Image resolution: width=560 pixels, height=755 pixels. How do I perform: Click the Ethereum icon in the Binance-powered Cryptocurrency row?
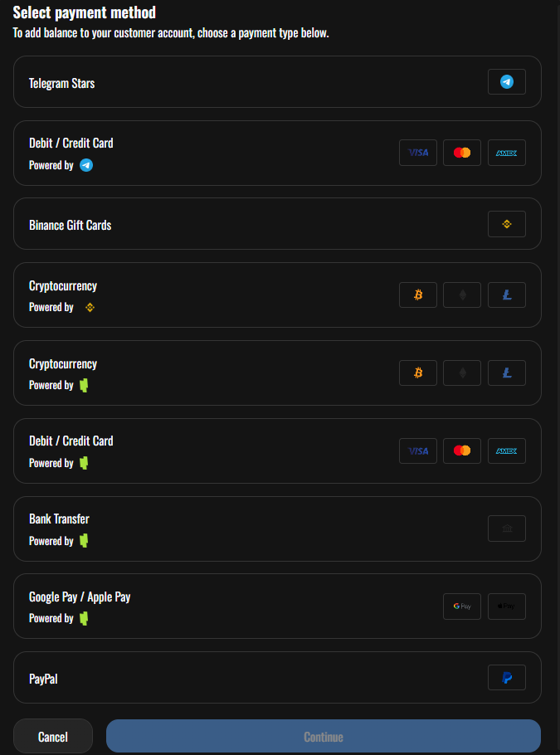tap(462, 295)
